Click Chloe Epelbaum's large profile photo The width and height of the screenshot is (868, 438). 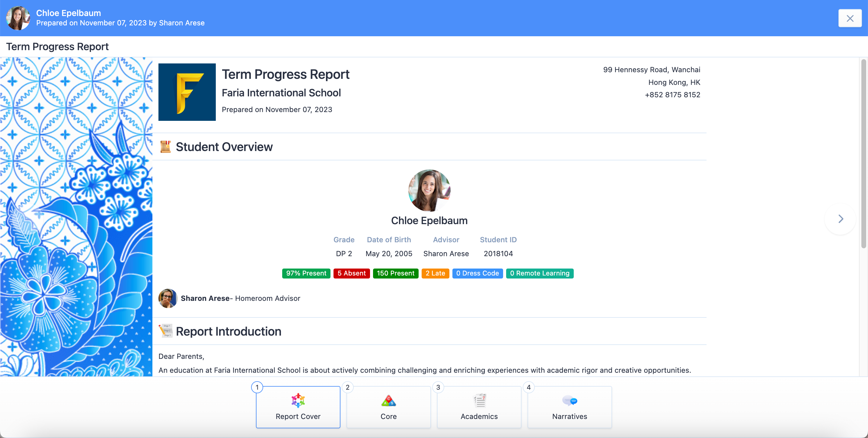tap(429, 190)
